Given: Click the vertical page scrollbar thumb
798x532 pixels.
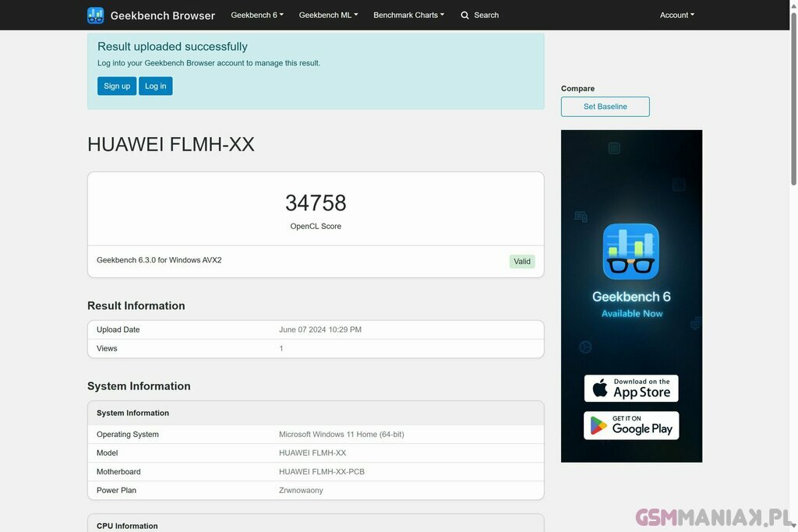Looking at the screenshot, I should click(x=793, y=99).
